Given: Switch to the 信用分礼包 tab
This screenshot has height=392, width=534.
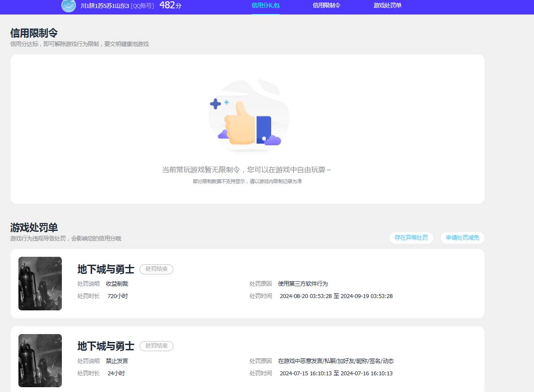Looking at the screenshot, I should point(265,7).
